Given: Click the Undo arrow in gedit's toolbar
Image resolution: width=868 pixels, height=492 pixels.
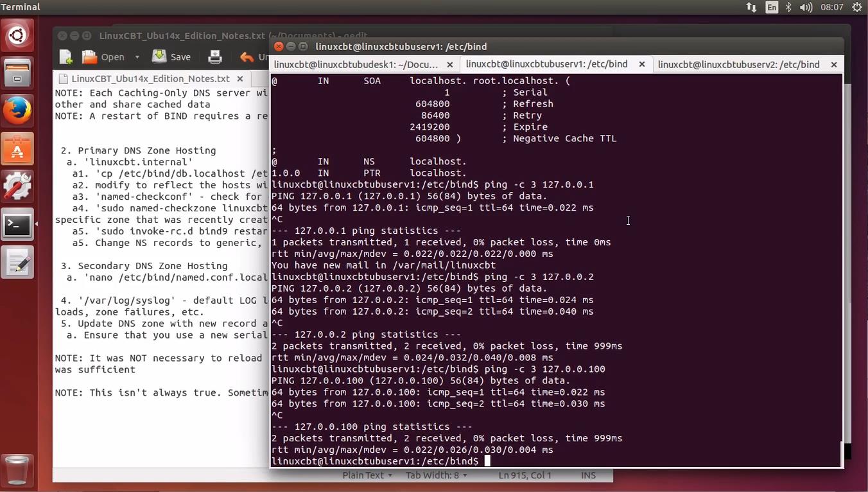Looking at the screenshot, I should coord(247,57).
